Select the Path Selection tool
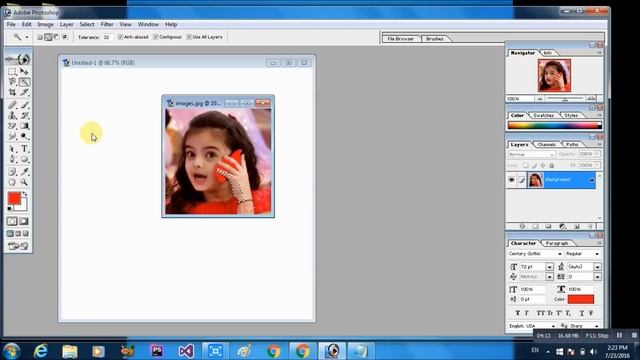Screen dimensions: 640x360 12,149
